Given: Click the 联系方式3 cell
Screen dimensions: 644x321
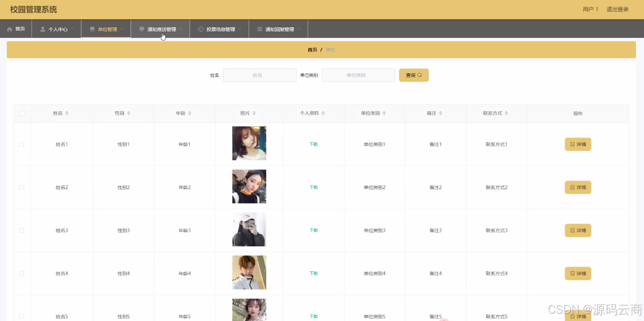Looking at the screenshot, I should click(496, 231).
